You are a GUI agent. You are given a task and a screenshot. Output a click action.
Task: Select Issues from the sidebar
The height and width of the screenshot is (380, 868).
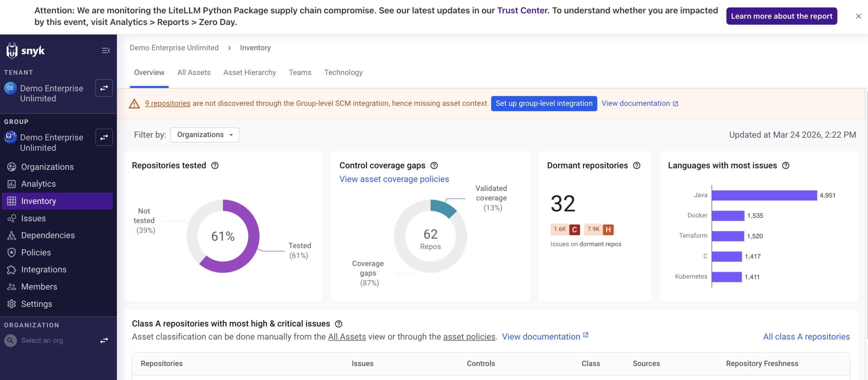(x=33, y=218)
